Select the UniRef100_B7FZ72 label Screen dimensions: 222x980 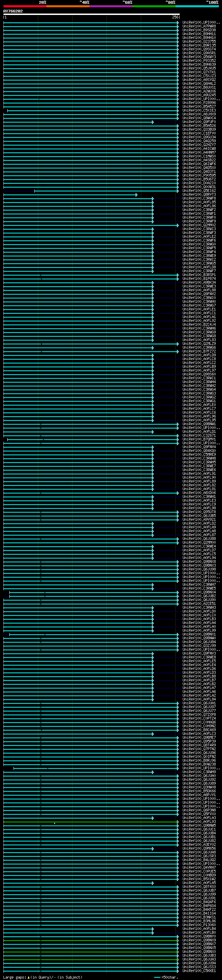199,351
